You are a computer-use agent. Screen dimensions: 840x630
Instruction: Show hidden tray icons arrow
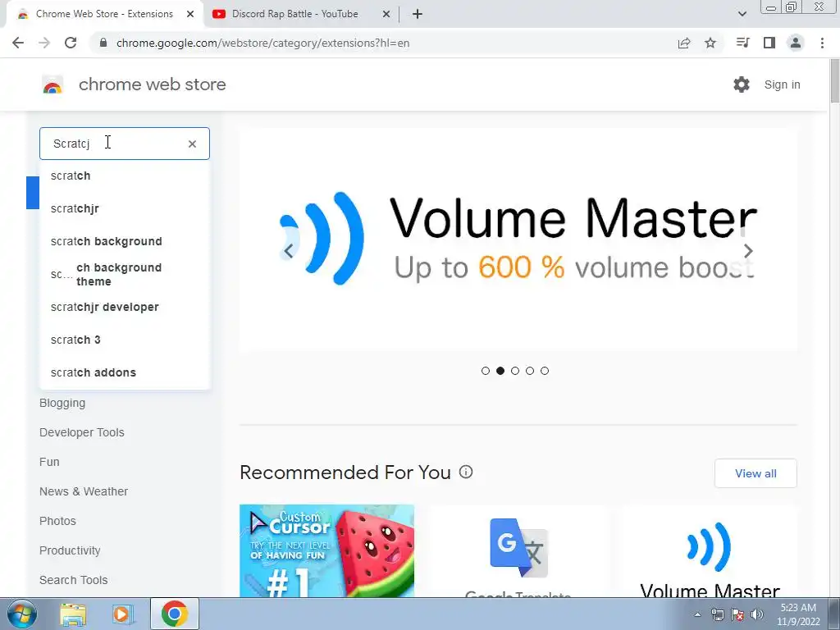click(697, 614)
